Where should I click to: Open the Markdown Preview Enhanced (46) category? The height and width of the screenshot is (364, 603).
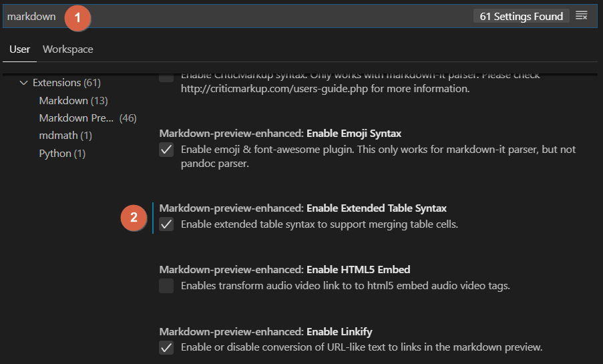point(87,118)
